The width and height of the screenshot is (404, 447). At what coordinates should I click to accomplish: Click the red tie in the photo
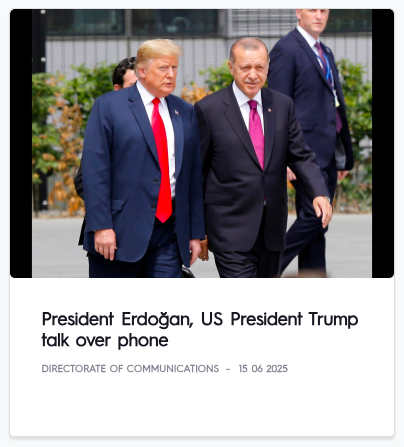tap(162, 160)
